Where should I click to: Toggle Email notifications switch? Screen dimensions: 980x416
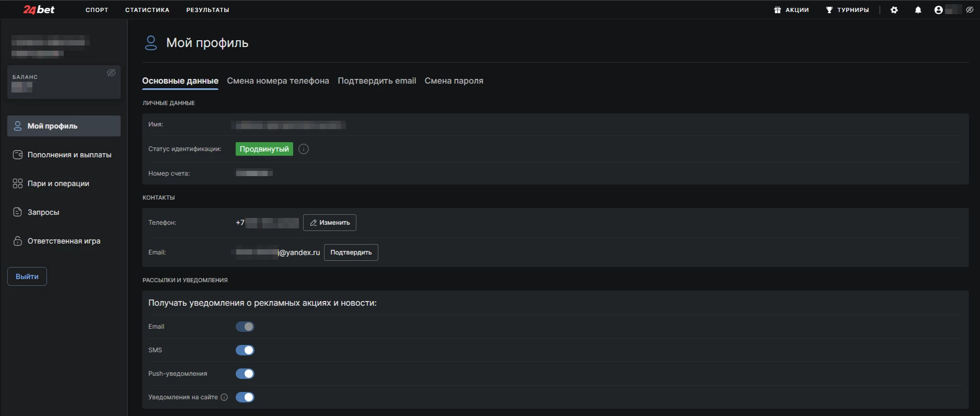(x=245, y=327)
